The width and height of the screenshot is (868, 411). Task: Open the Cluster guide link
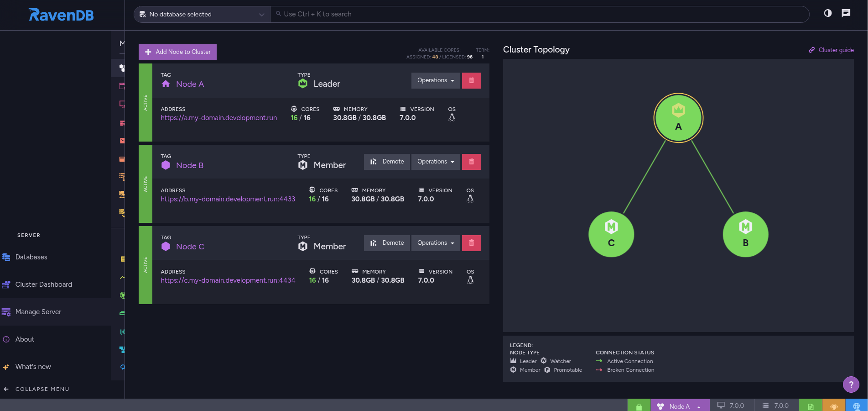tap(832, 50)
